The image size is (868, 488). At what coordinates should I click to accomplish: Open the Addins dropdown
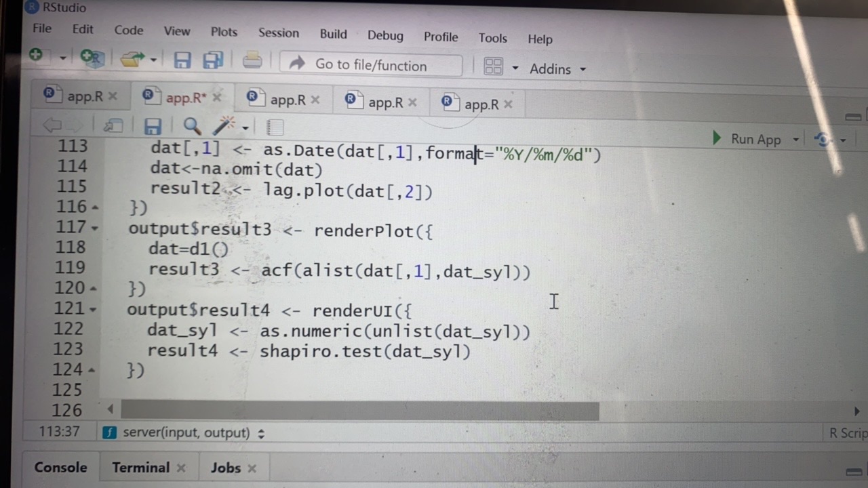[557, 69]
